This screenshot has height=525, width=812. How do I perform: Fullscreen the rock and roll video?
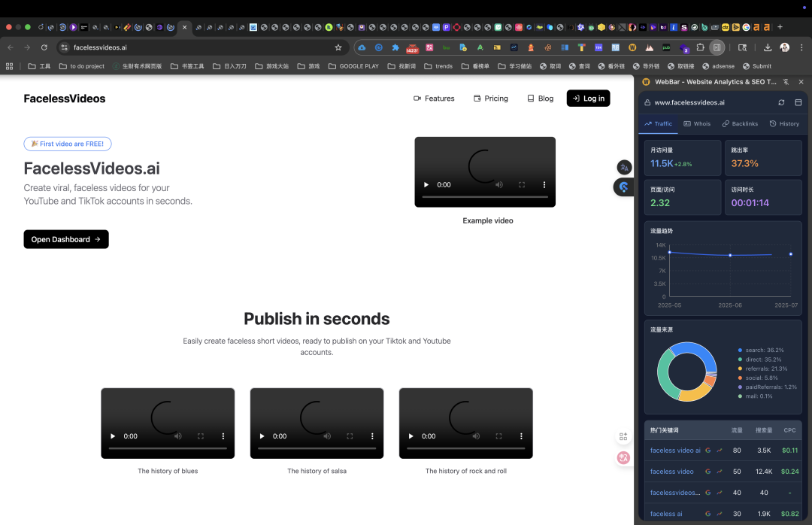[x=498, y=436]
